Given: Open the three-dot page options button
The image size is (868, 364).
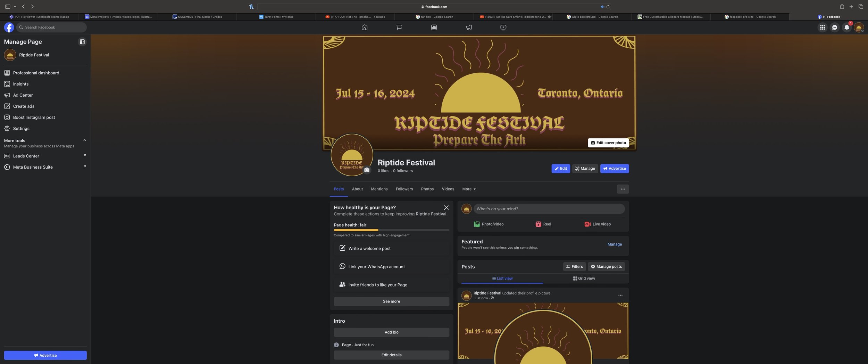Looking at the screenshot, I should coord(623,189).
